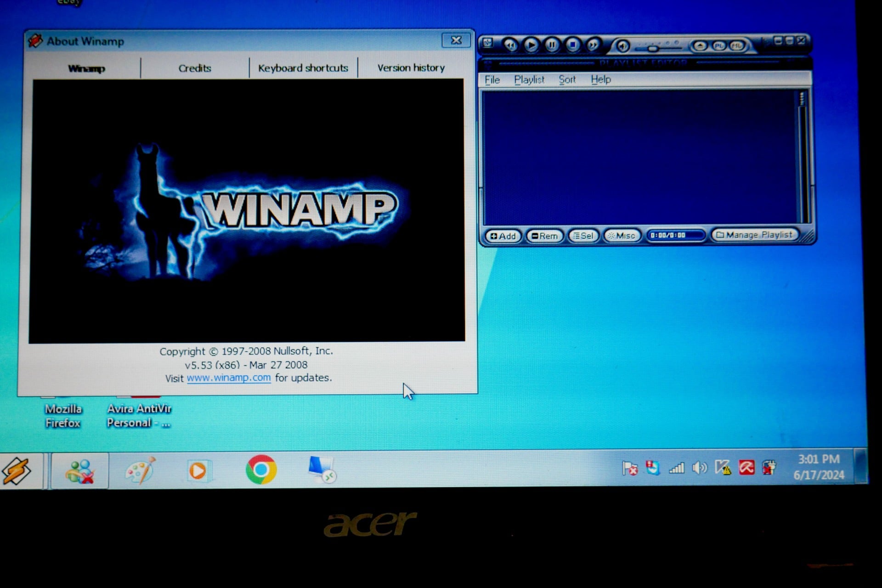
Task: Skip to next track in Winamp
Action: point(593,45)
